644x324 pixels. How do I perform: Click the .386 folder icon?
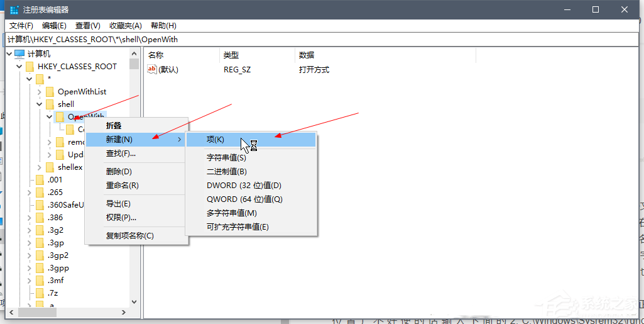40,217
